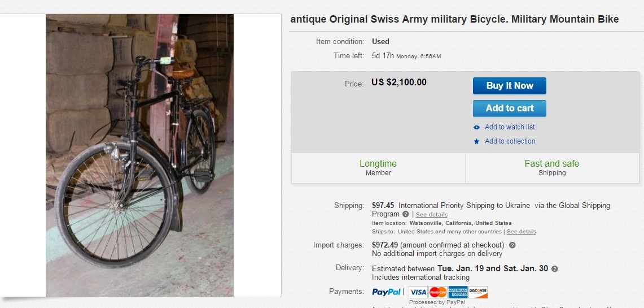The width and height of the screenshot is (644, 308).
Task: Click the American Express card icon
Action: click(x=458, y=292)
